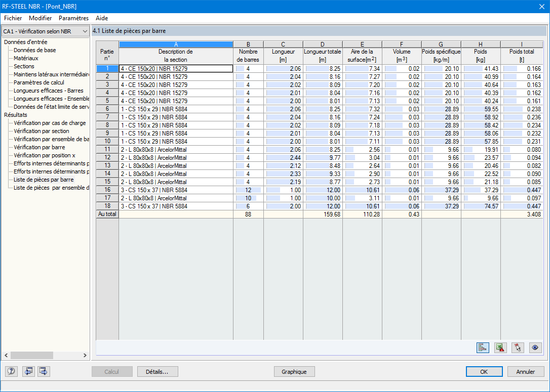Click Nombre de barres value 12
The image size is (550, 392).
(x=248, y=190)
